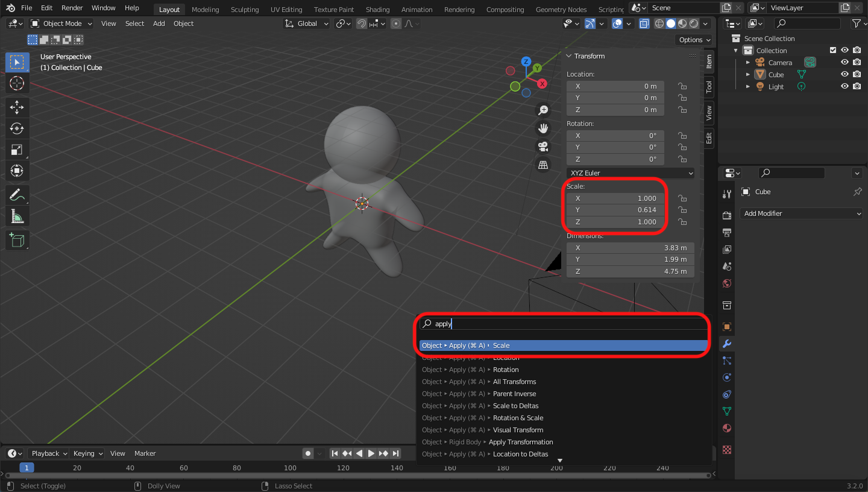The width and height of the screenshot is (868, 492).
Task: Toggle auto keying record button
Action: (x=308, y=453)
